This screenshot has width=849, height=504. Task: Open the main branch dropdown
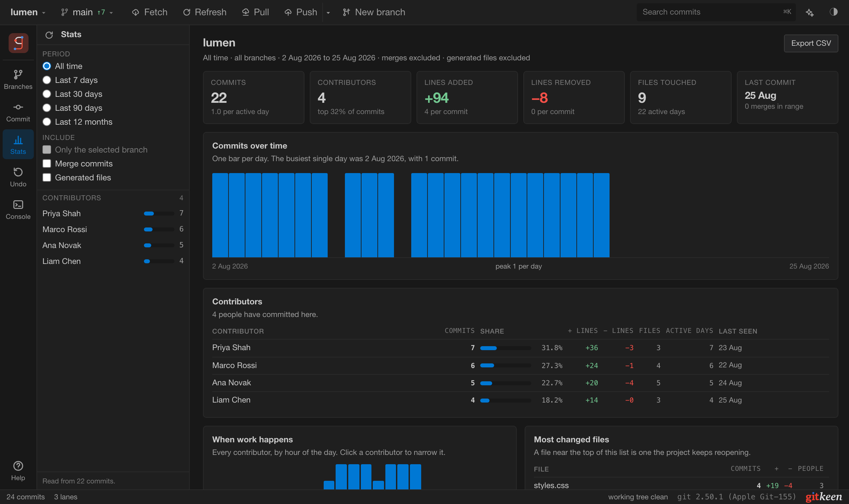[87, 12]
